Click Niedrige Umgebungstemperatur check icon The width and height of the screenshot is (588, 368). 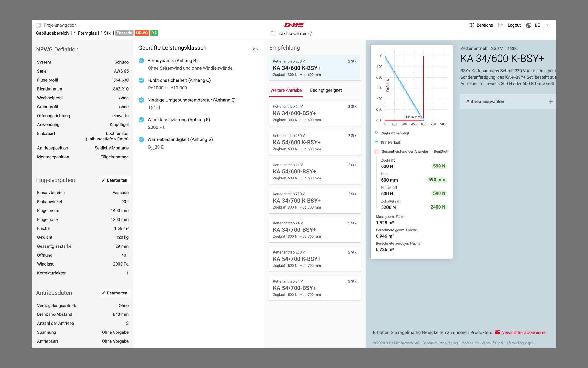[x=141, y=100]
